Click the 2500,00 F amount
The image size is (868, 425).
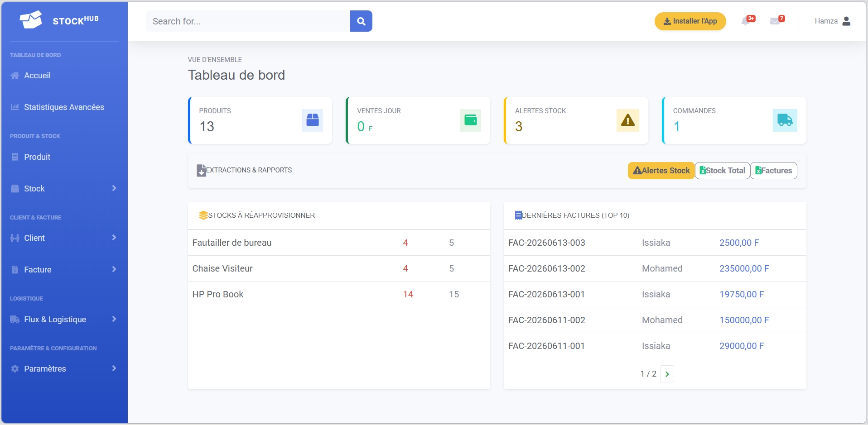[739, 243]
